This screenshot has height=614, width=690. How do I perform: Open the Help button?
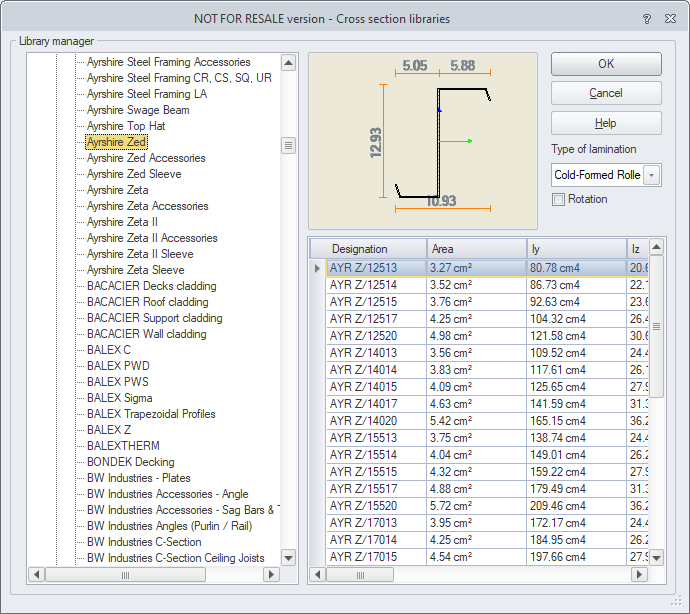coord(606,123)
